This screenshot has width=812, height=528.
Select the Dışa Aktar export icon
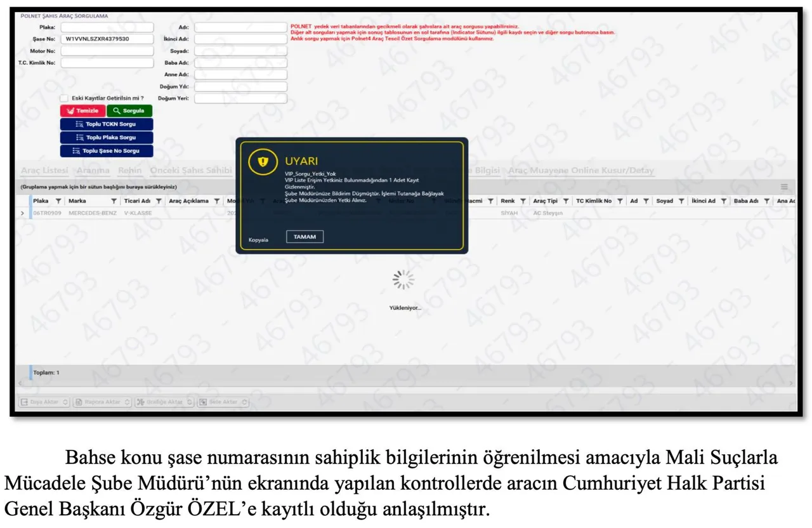[x=25, y=402]
